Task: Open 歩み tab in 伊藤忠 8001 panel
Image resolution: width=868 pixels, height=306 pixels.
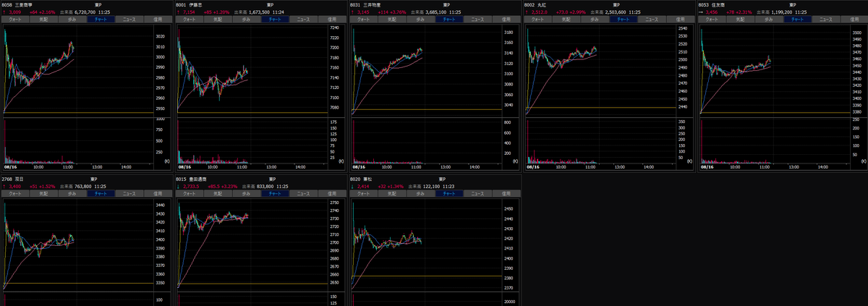Action: (246, 20)
